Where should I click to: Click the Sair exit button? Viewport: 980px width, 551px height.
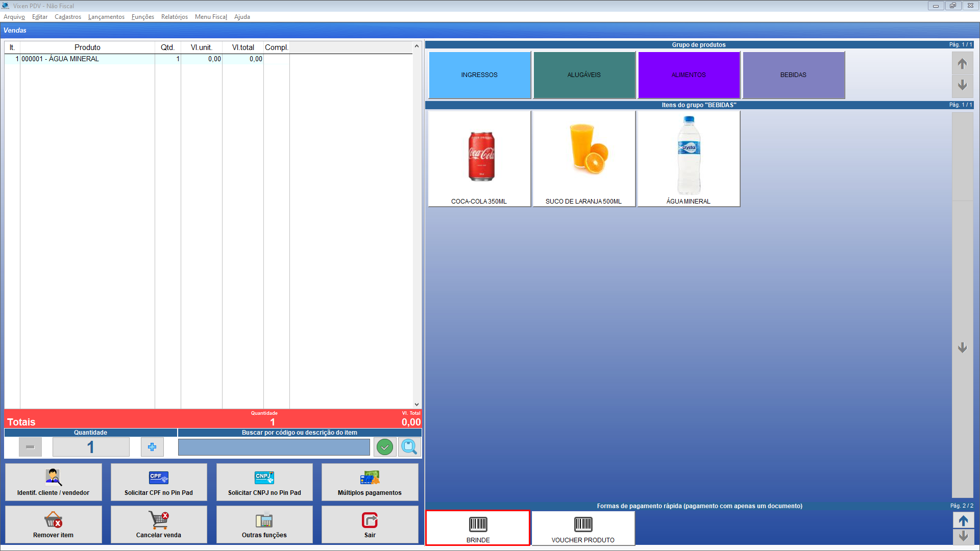point(370,524)
